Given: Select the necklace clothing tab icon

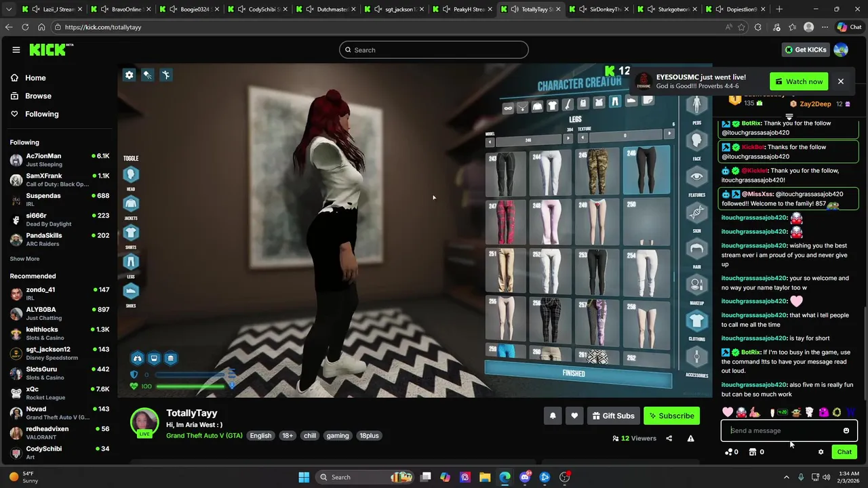Looking at the screenshot, I should point(522,108).
